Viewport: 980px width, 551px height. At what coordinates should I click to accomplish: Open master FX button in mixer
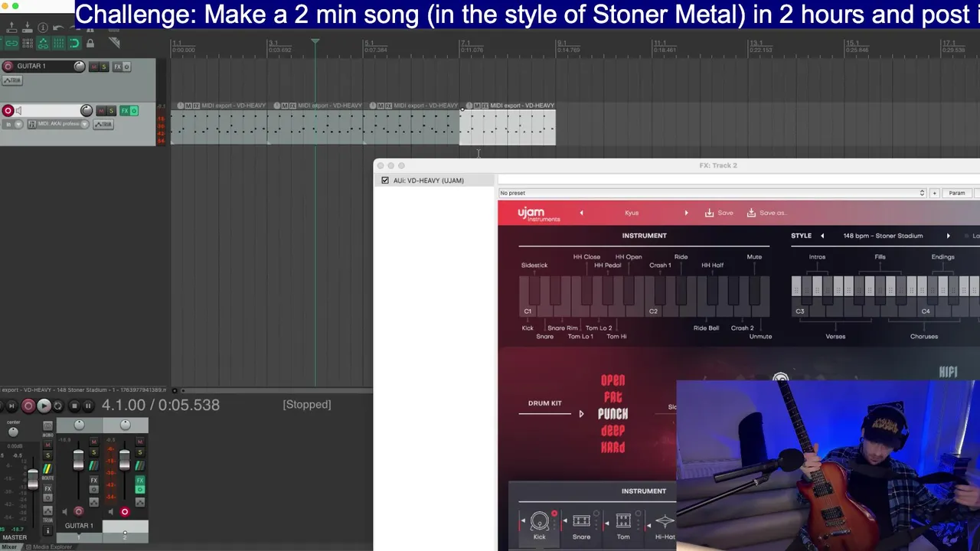tap(47, 488)
